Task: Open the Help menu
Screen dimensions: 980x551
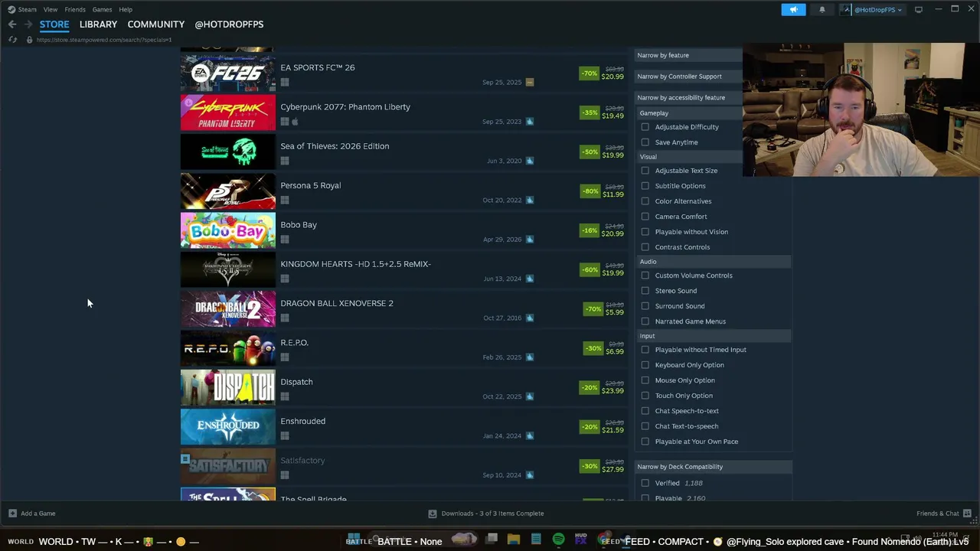Action: (126, 9)
